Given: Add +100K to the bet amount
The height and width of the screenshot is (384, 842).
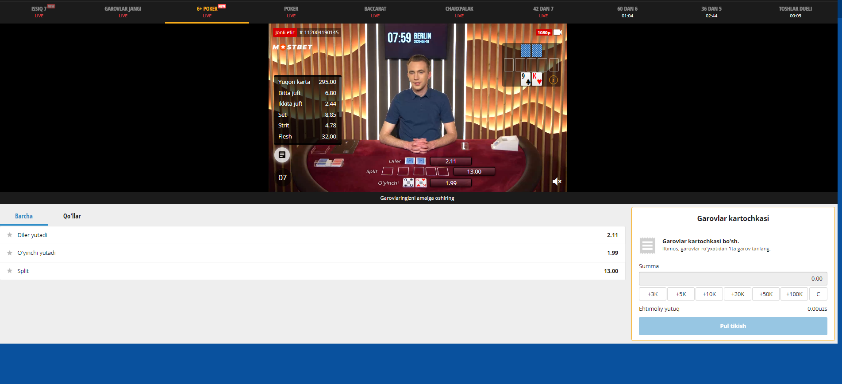Looking at the screenshot, I should pyautogui.click(x=794, y=294).
